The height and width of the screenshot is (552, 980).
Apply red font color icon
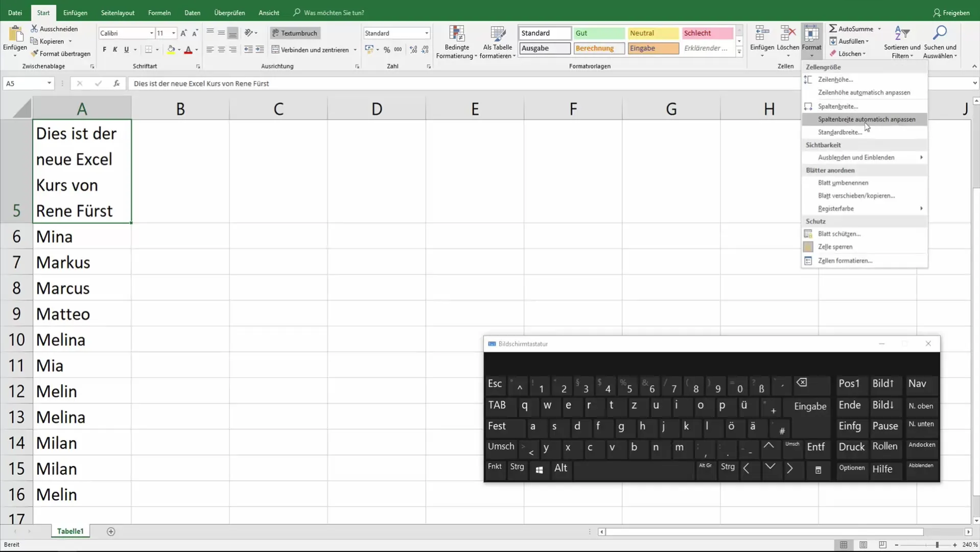(x=189, y=50)
